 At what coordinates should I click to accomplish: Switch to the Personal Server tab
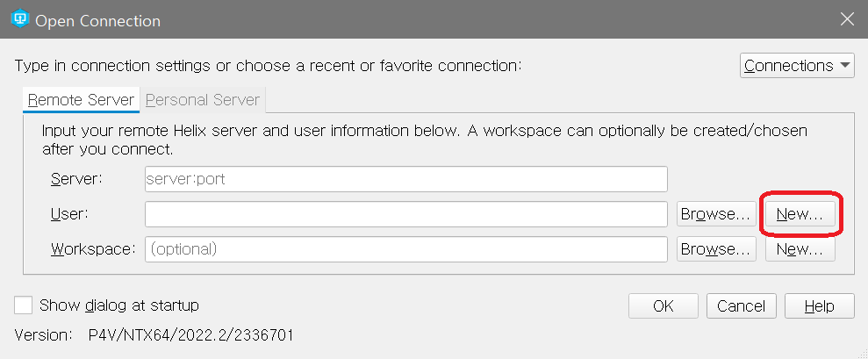203,100
